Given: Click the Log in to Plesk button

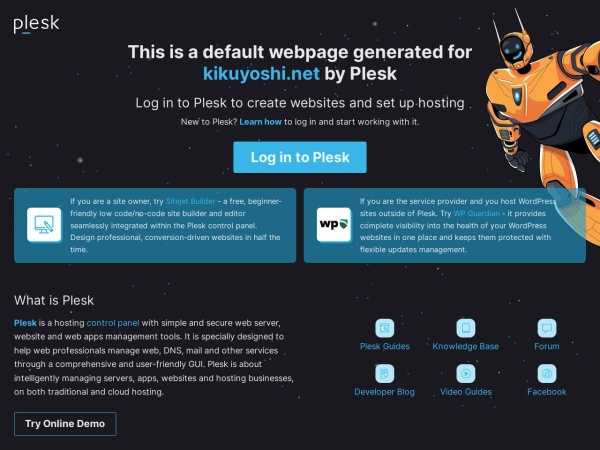Looking at the screenshot, I should point(300,157).
